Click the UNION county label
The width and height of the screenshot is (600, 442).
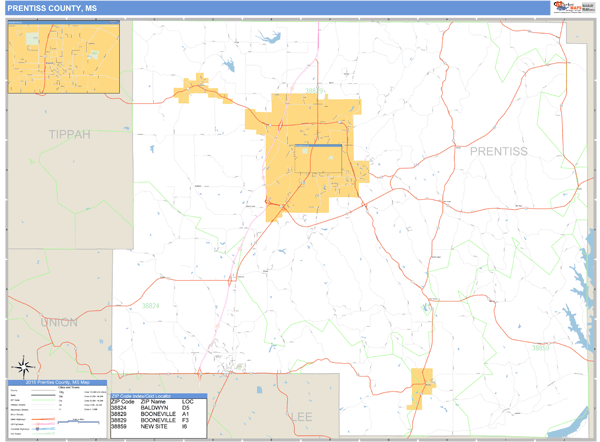[59, 322]
